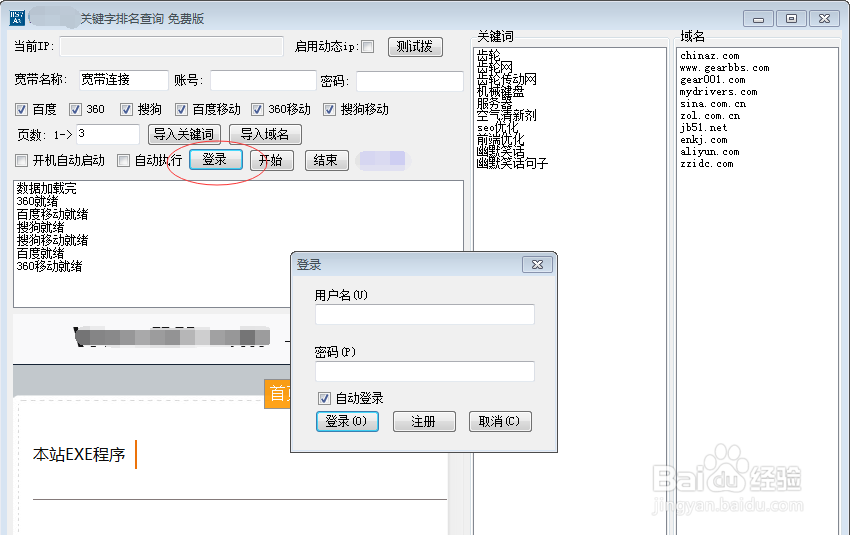This screenshot has width=851, height=535.
Task: Select keyword 机械键盘
Action: [500, 91]
